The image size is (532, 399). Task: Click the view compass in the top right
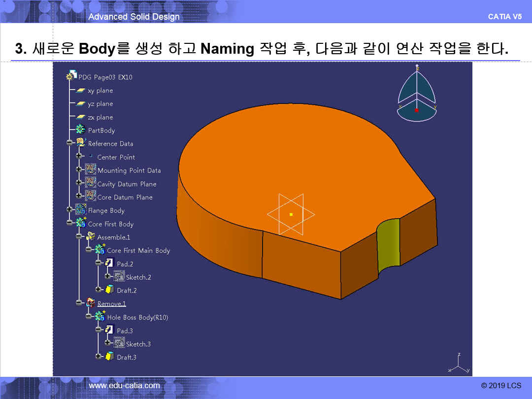[x=417, y=94]
